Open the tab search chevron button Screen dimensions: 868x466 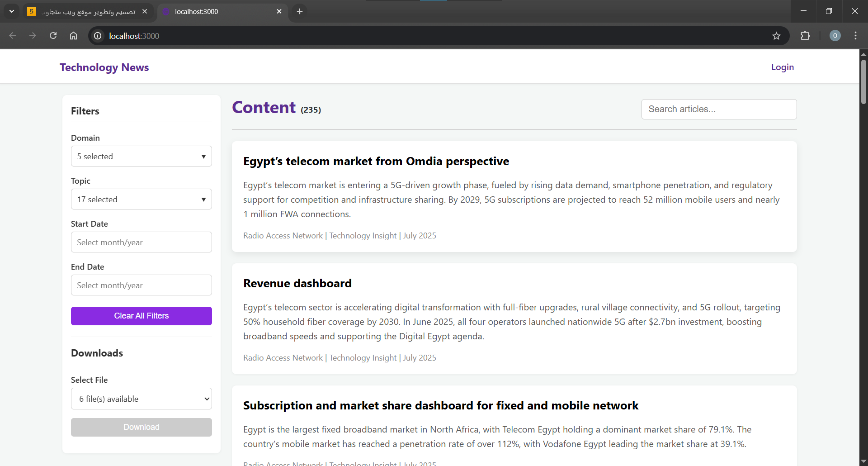(x=12, y=11)
